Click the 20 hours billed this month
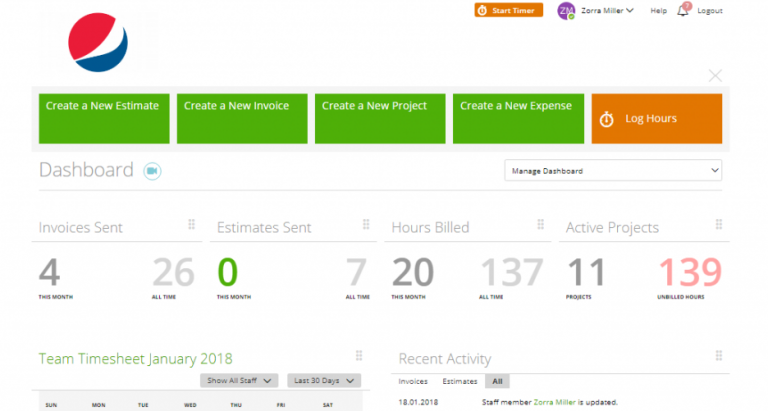768x411 pixels. click(x=413, y=272)
